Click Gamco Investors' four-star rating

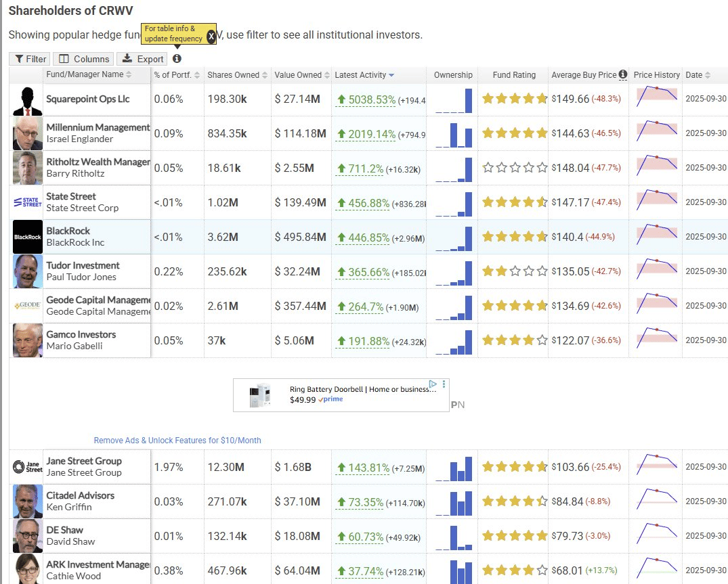[515, 340]
